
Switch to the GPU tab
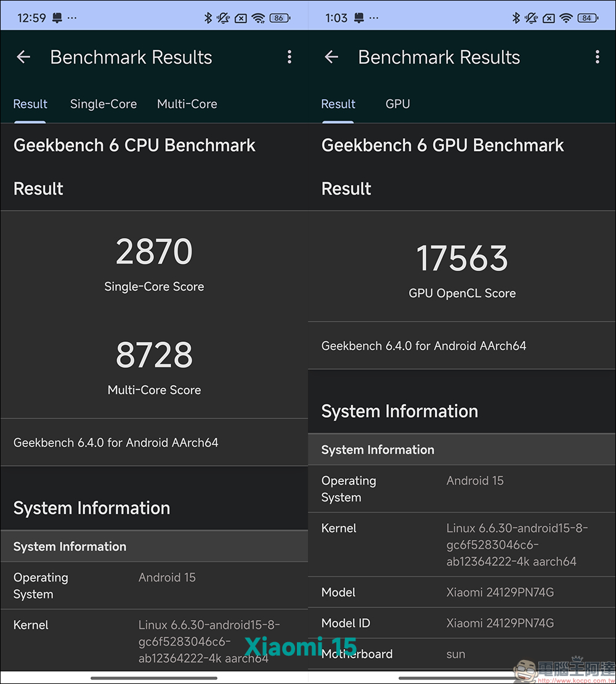pos(397,104)
